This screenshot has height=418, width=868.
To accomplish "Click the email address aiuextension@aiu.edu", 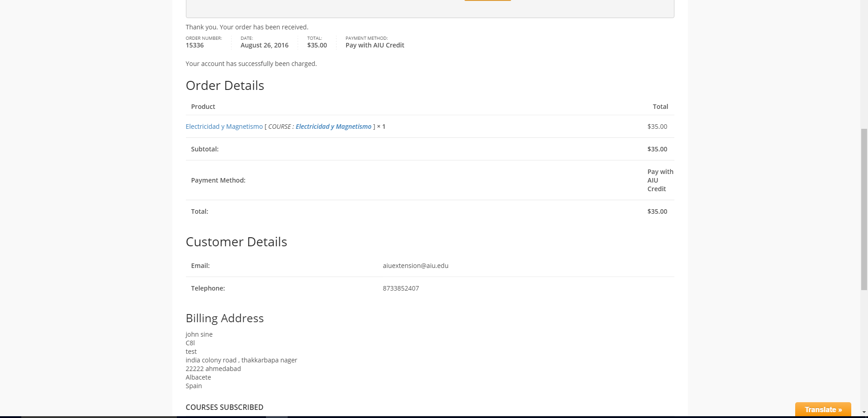I will pyautogui.click(x=415, y=266).
